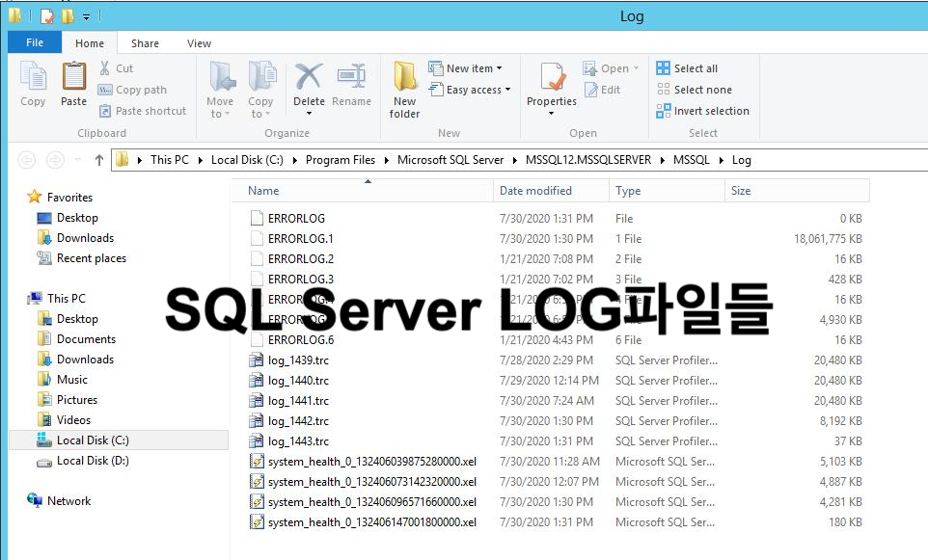928x560 pixels.
Task: Click This PC in the address bar
Action: 169,160
